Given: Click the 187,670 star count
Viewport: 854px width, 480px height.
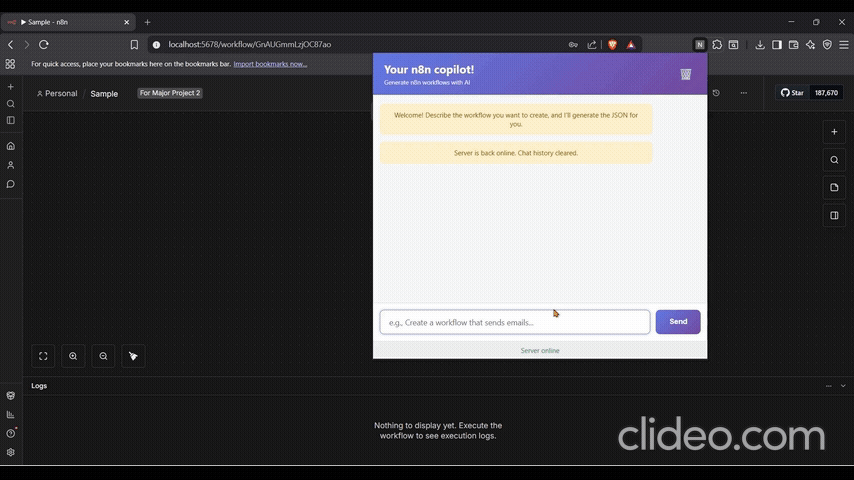Looking at the screenshot, I should click(826, 93).
